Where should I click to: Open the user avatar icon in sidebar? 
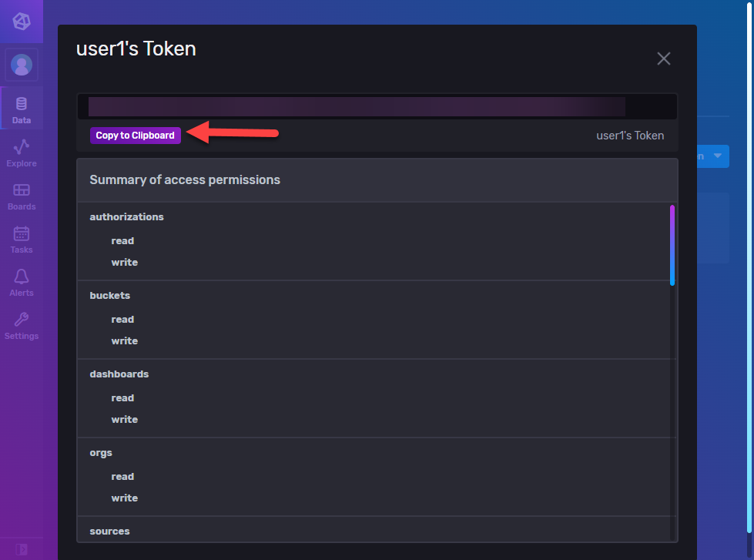(x=21, y=65)
